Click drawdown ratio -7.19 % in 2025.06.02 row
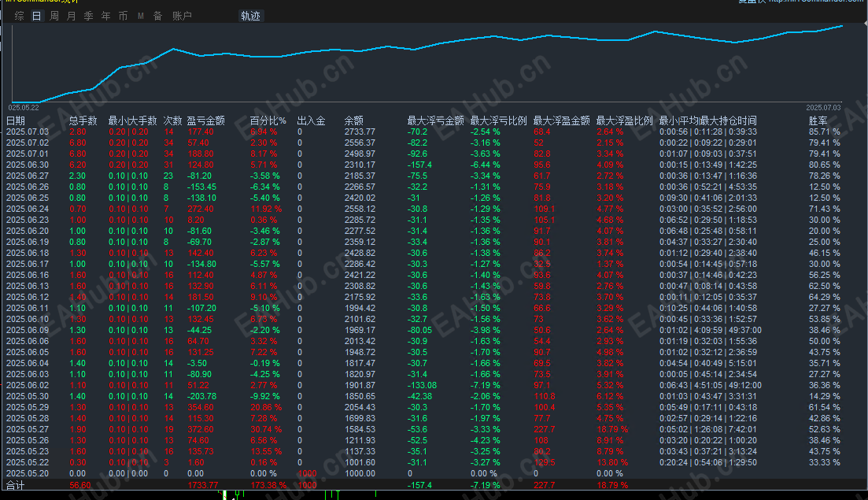The width and height of the screenshot is (868, 500). (x=486, y=385)
